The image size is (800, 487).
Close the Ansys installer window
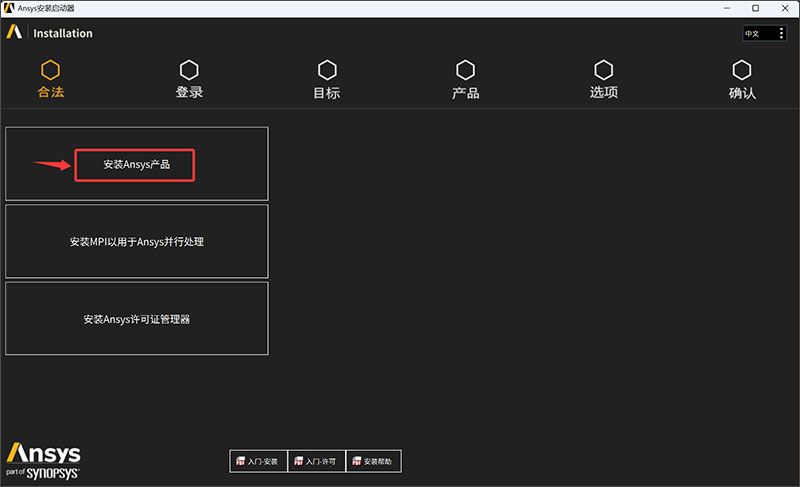(x=785, y=8)
